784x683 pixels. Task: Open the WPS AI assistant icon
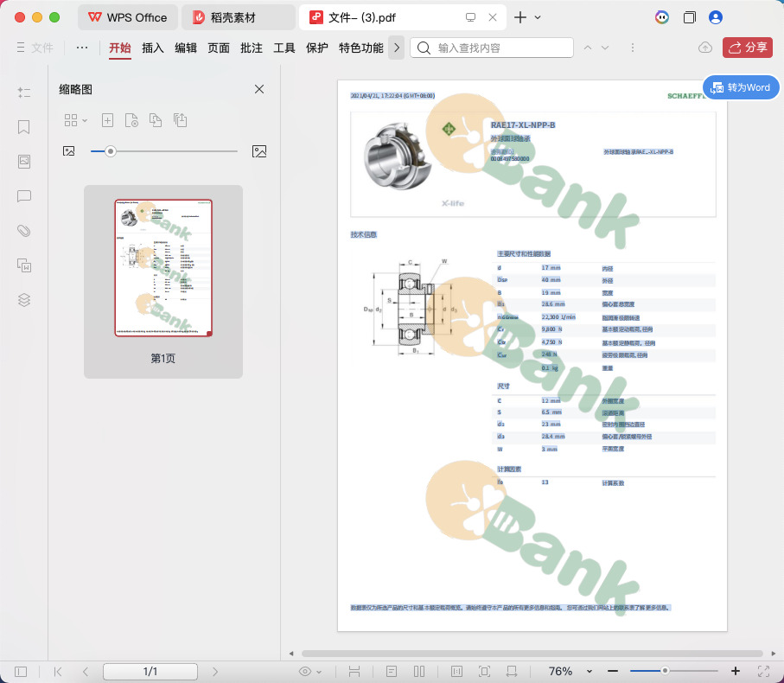pyautogui.click(x=662, y=17)
